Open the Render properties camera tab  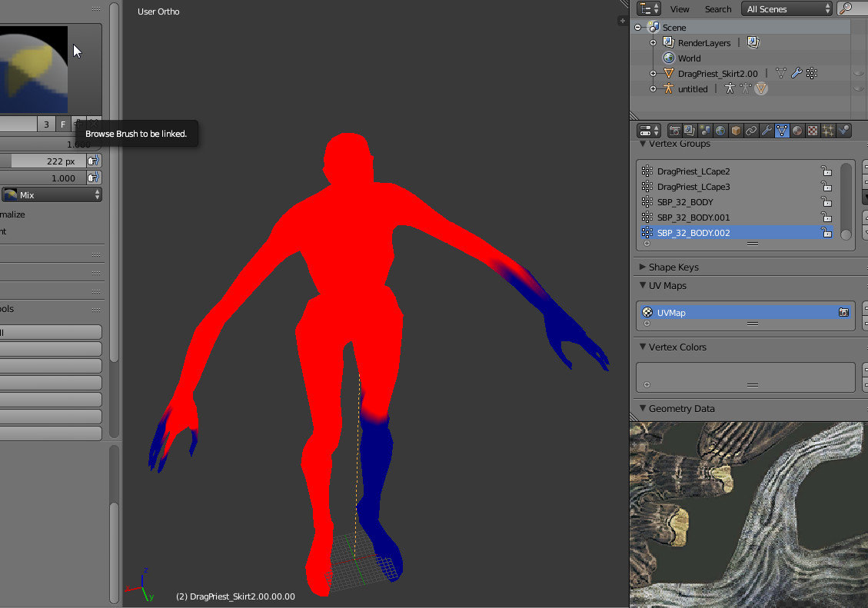(x=674, y=131)
